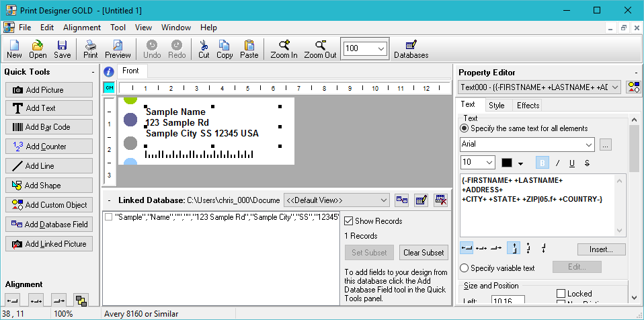This screenshot has height=320, width=644.
Task: Switch to the Style tab
Action: (x=497, y=106)
